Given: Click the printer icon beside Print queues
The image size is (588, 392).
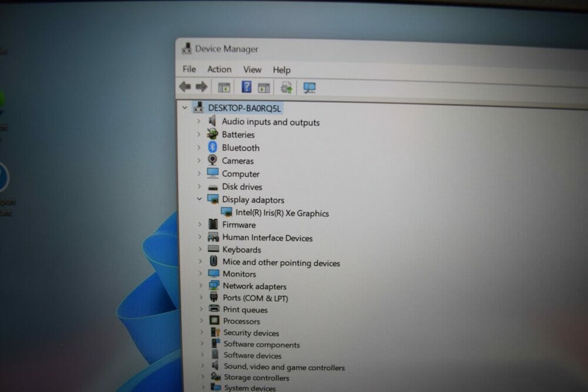Looking at the screenshot, I should (x=214, y=309).
